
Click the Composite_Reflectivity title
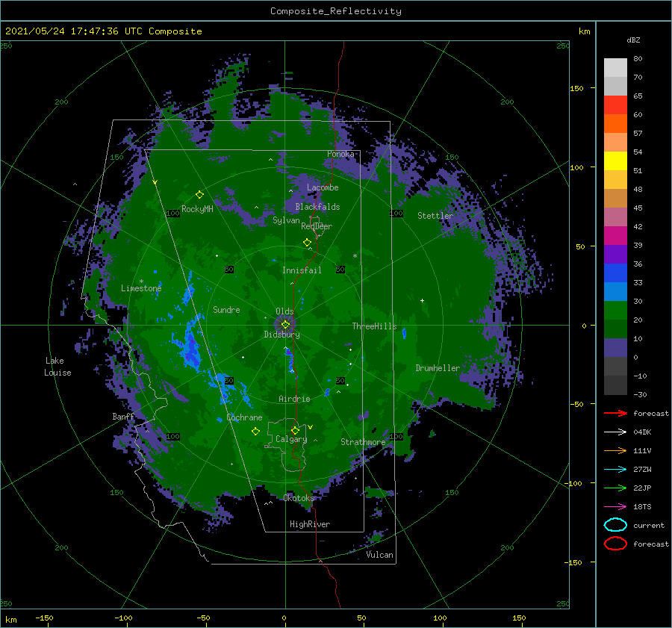[335, 11]
